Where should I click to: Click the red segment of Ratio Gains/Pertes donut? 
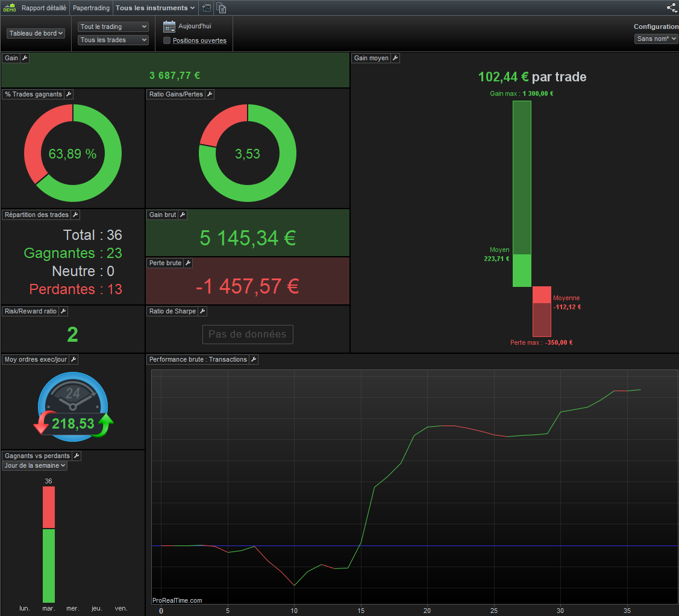[x=221, y=124]
